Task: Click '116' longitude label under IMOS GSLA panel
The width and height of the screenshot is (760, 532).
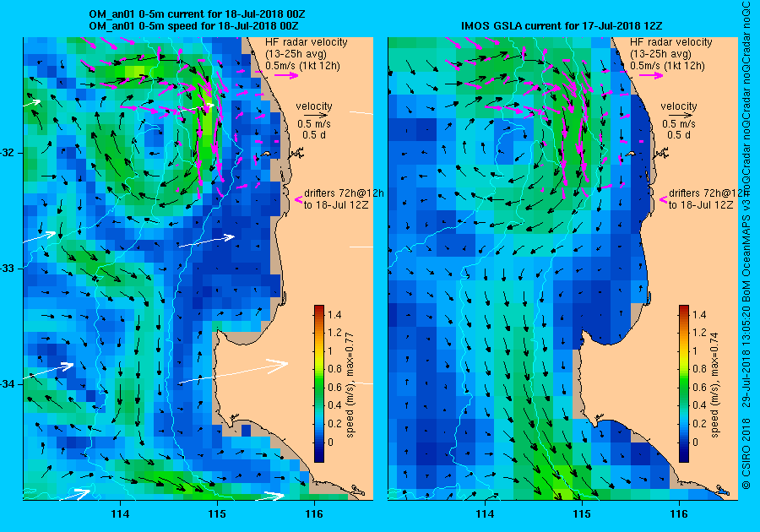Action: click(679, 514)
